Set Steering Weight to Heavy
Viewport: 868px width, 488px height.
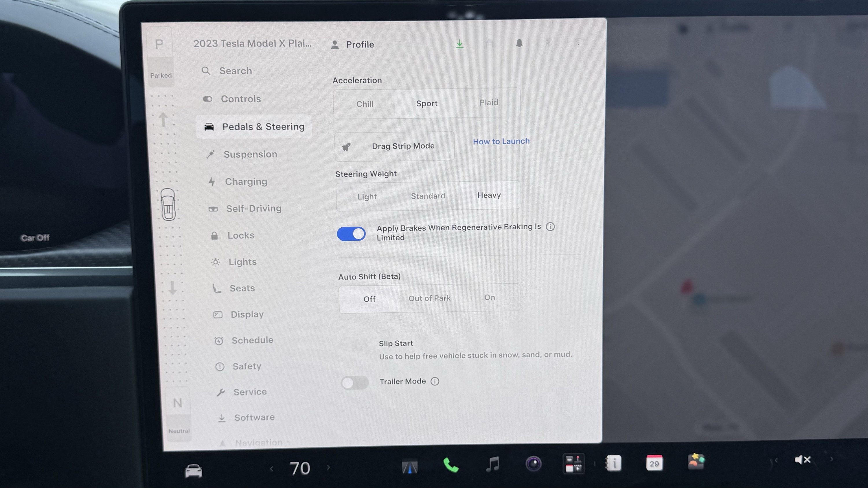click(x=489, y=195)
